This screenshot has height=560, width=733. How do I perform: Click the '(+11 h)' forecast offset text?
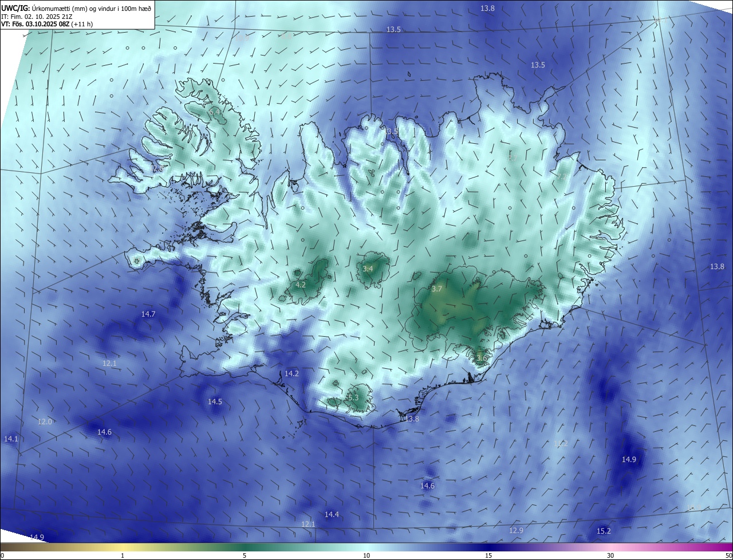[x=81, y=24]
